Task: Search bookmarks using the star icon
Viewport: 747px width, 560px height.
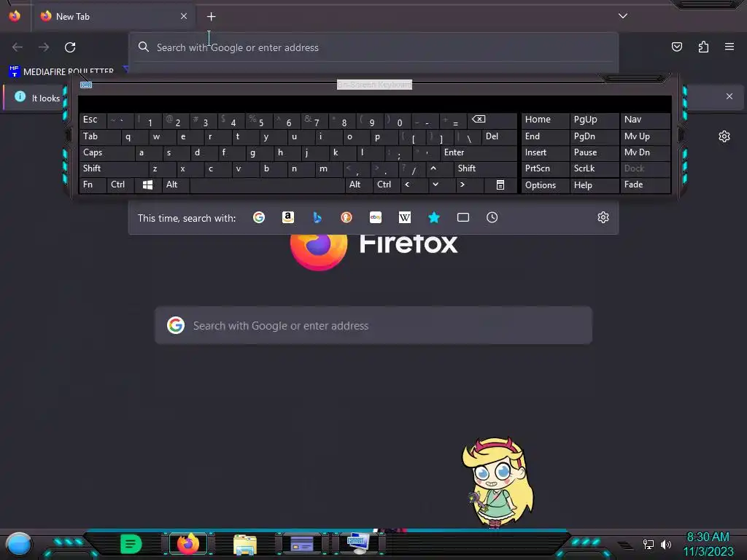Action: click(434, 217)
